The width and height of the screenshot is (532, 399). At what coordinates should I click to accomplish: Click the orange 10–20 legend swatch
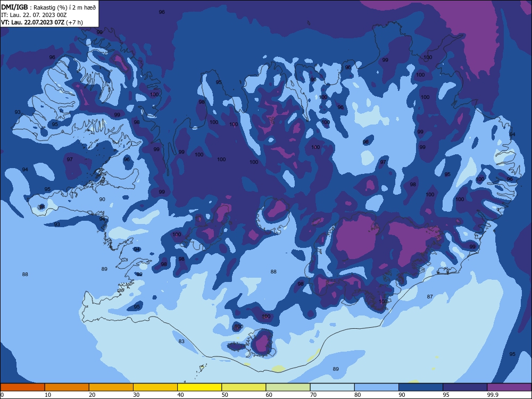(67, 387)
